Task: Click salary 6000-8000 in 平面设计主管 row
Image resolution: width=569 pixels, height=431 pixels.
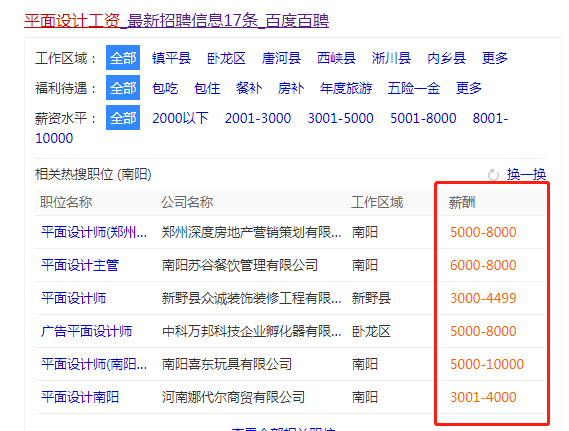Action: (x=483, y=265)
